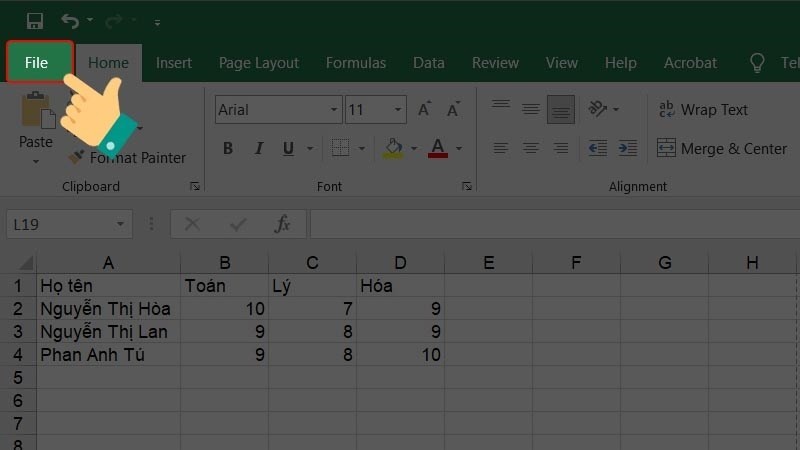The width and height of the screenshot is (800, 450).
Task: Click the Orientation text angle icon
Action: click(597, 109)
